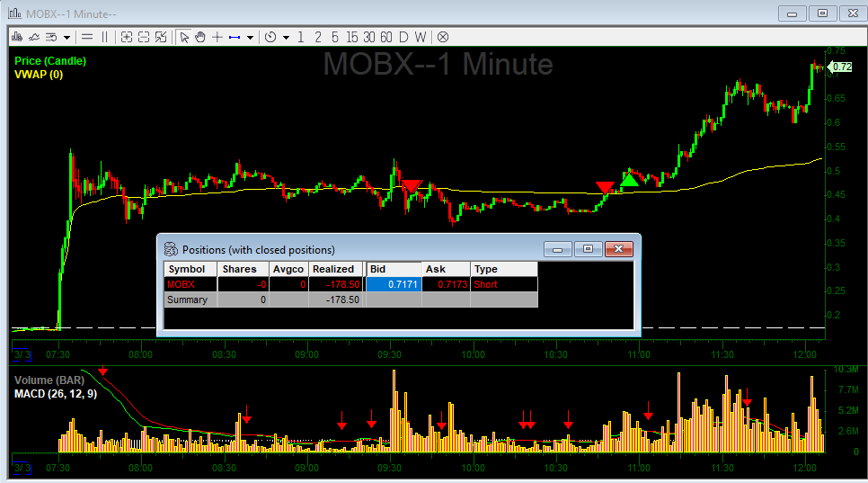Click the Shares column header
The width and height of the screenshot is (868, 483).
click(243, 269)
